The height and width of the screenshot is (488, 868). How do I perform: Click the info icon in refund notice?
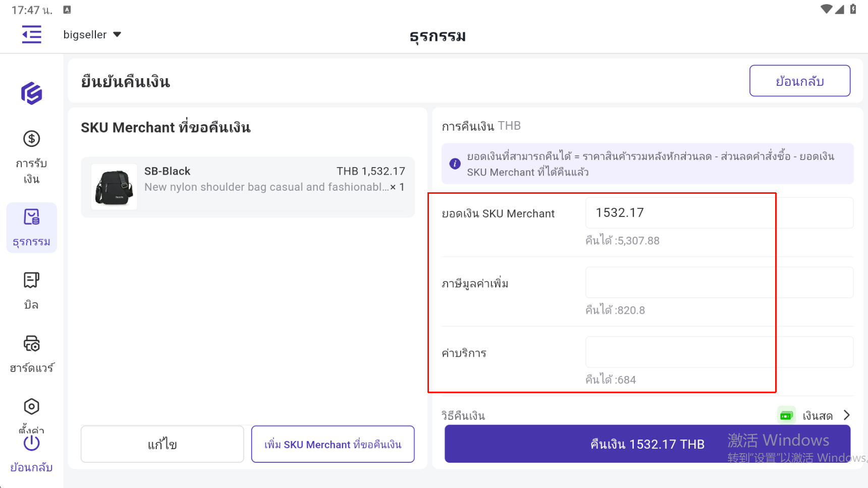tap(455, 164)
